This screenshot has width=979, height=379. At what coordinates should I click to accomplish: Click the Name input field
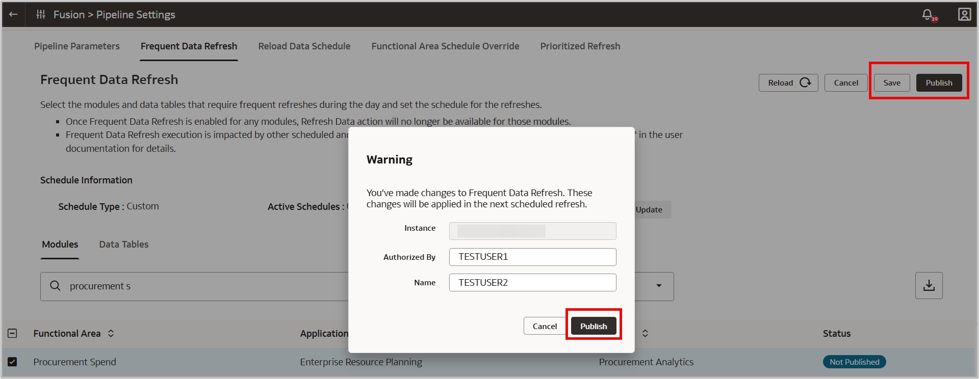[533, 282]
